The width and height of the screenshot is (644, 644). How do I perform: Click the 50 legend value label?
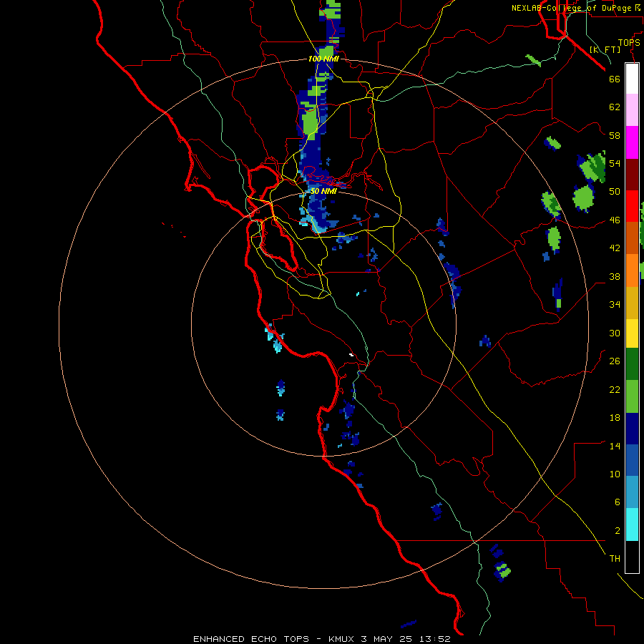(615, 192)
